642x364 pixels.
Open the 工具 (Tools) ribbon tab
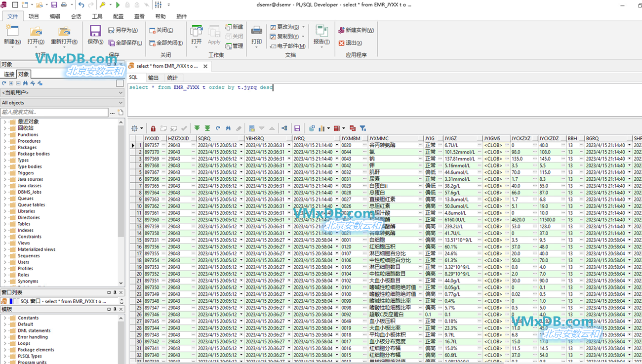click(x=97, y=16)
